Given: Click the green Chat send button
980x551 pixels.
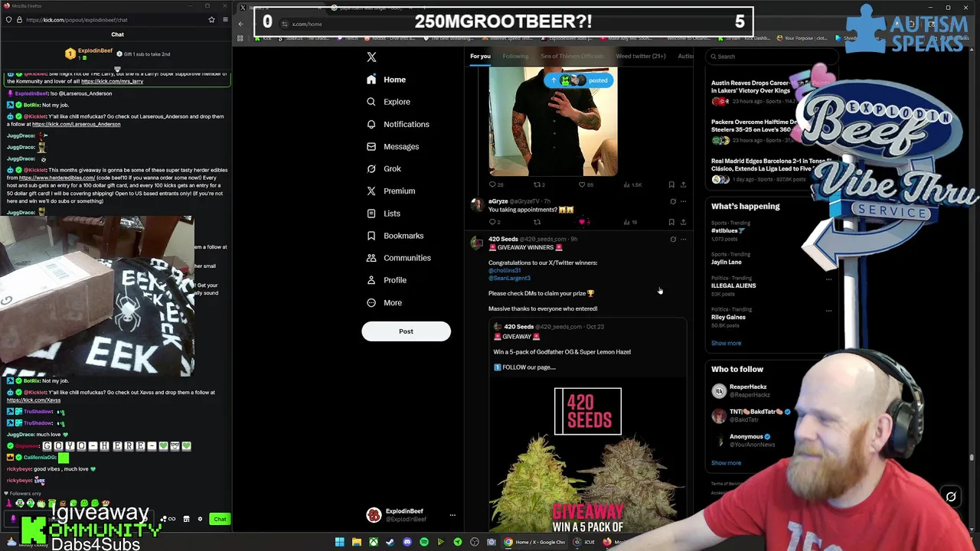Looking at the screenshot, I should (x=220, y=519).
